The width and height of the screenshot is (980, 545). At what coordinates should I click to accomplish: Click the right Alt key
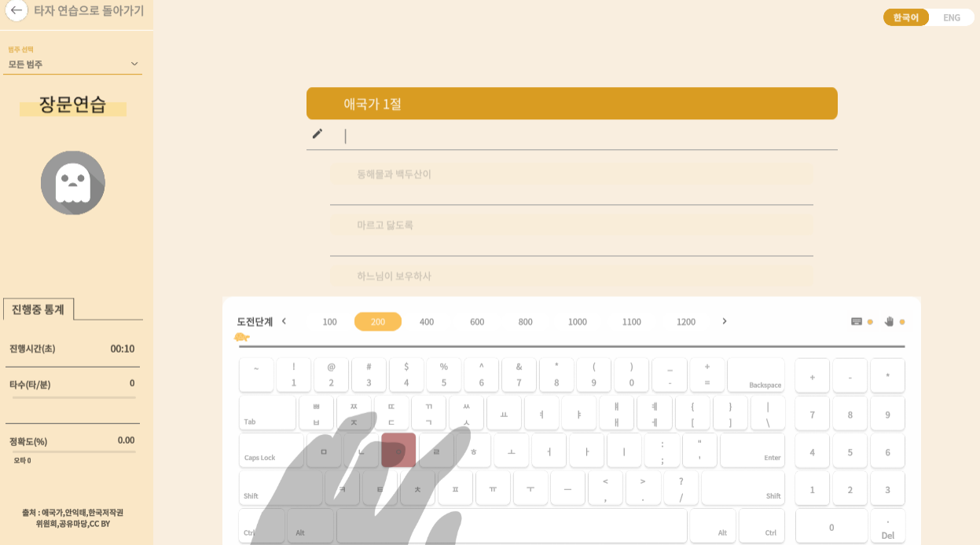coord(713,526)
